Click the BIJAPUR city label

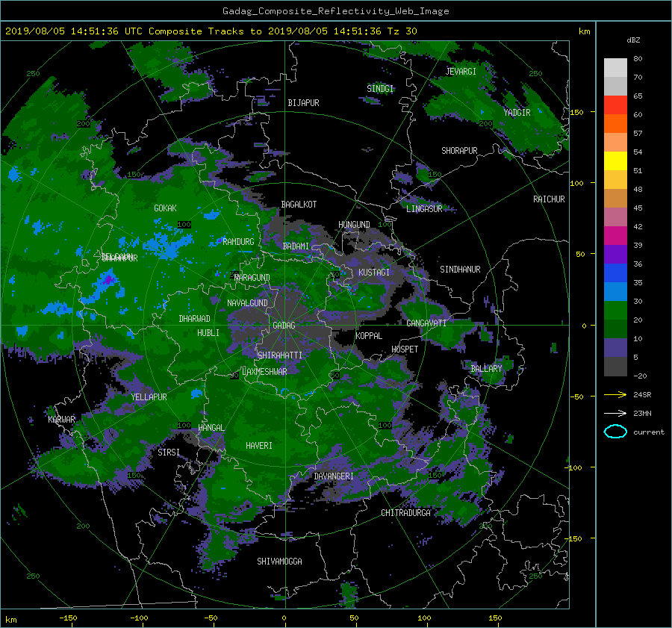tap(303, 103)
